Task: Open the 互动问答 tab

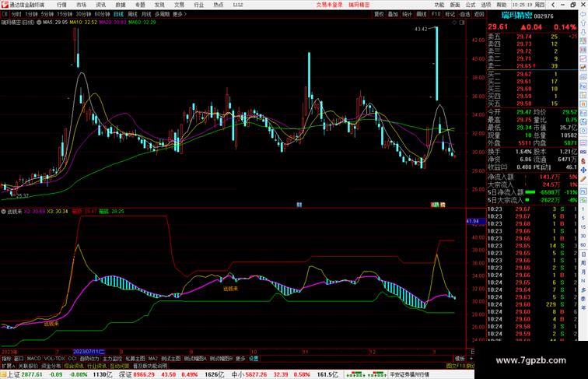Action: (x=120, y=366)
